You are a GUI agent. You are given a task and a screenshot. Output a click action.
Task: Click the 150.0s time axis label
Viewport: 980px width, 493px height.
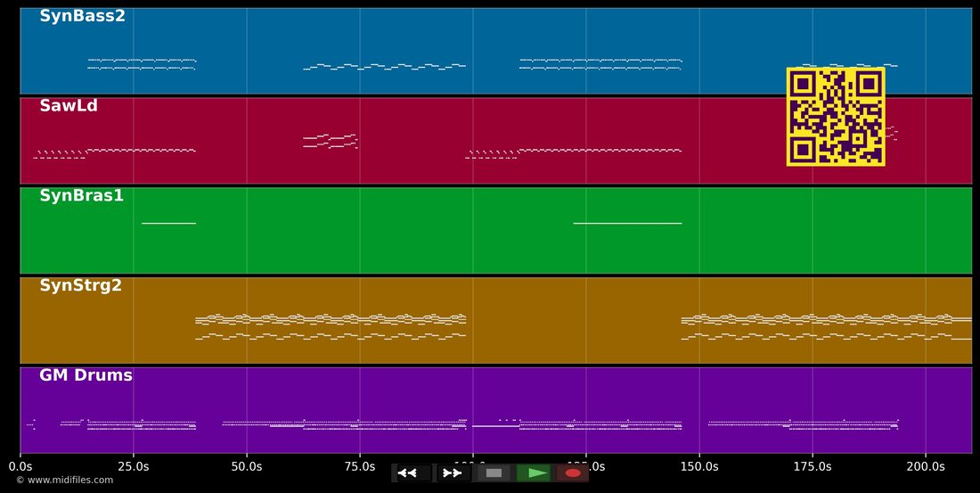coord(699,467)
